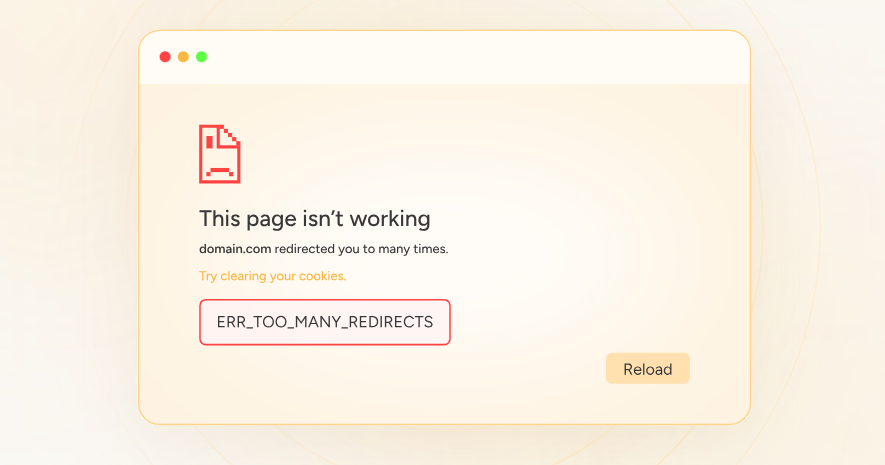Click the red close window dot

coord(165,57)
